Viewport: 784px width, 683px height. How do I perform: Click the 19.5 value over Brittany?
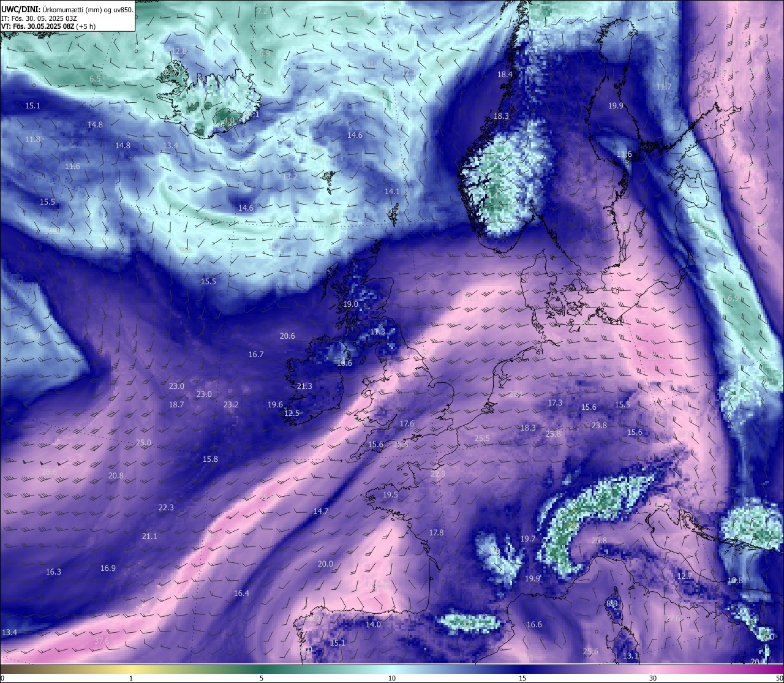[x=390, y=495]
